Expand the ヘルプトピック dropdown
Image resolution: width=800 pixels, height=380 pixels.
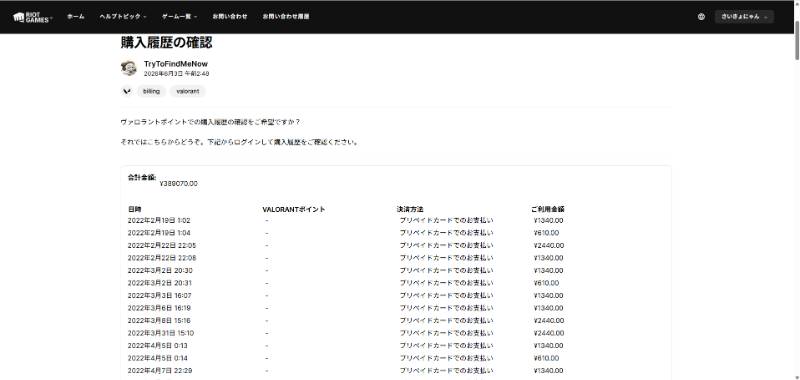123,16
